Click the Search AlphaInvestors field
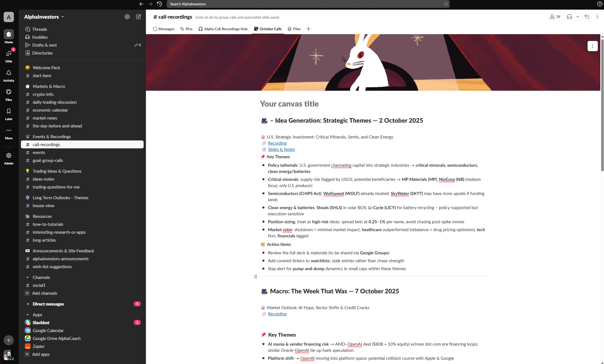This screenshot has height=364, width=604. 308,4
